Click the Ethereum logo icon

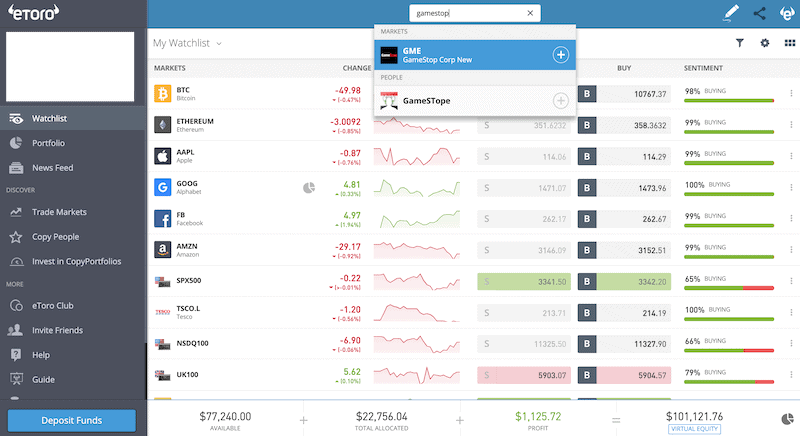point(162,125)
